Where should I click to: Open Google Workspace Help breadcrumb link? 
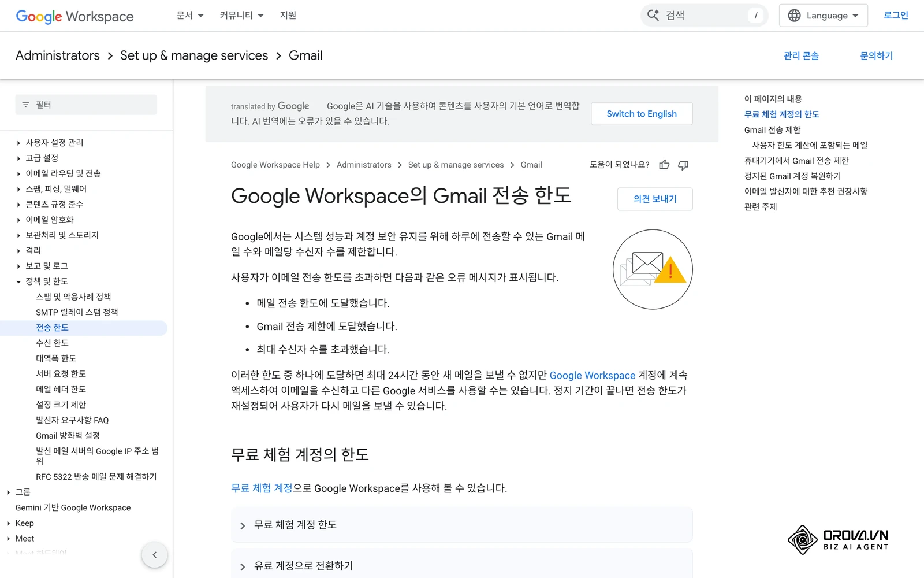pos(275,165)
